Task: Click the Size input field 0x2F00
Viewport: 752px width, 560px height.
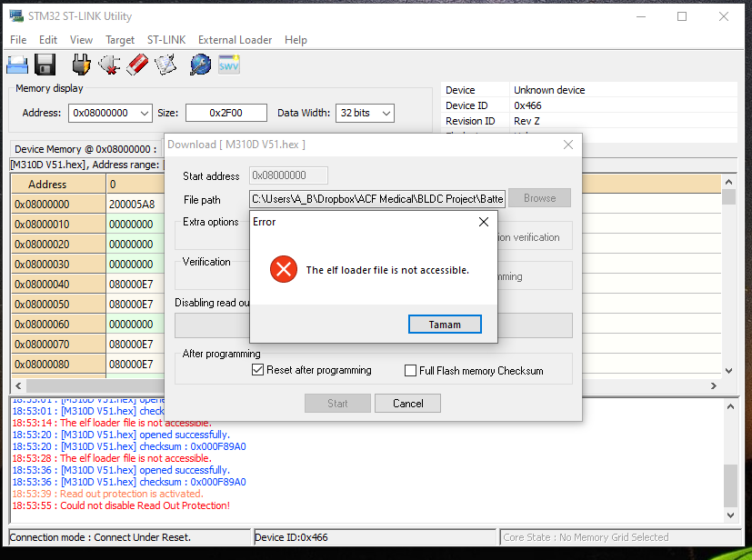Action: click(x=226, y=113)
